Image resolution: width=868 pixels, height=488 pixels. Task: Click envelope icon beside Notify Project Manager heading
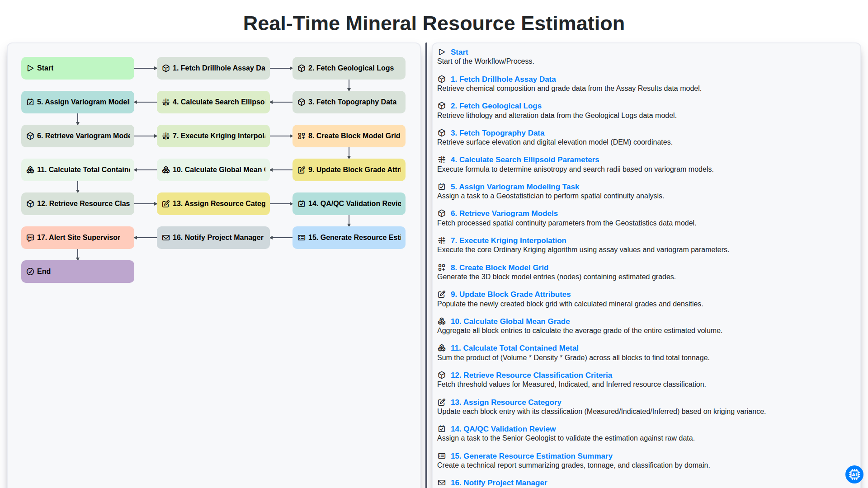pyautogui.click(x=442, y=483)
